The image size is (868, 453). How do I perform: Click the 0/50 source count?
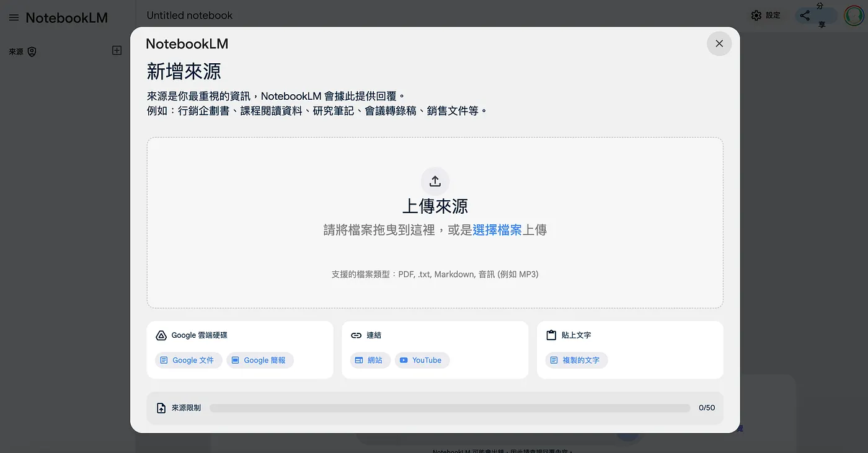pyautogui.click(x=707, y=408)
